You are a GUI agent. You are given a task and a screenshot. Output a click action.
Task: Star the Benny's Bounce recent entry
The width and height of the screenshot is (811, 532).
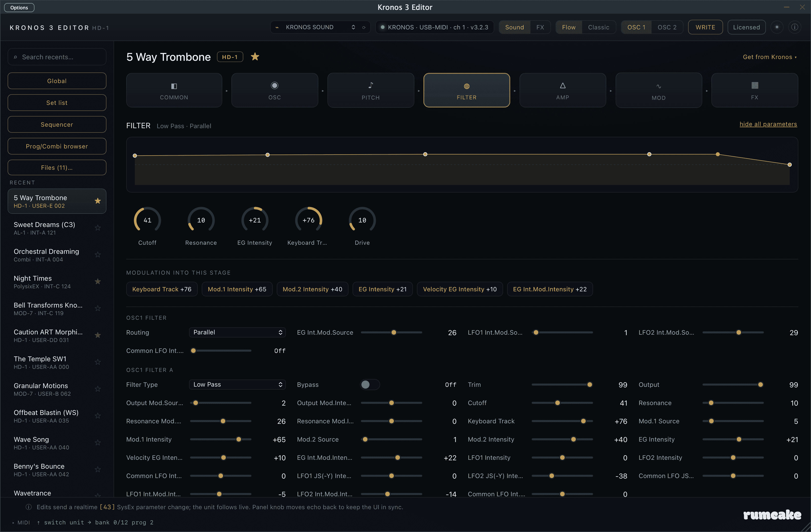[98, 469]
